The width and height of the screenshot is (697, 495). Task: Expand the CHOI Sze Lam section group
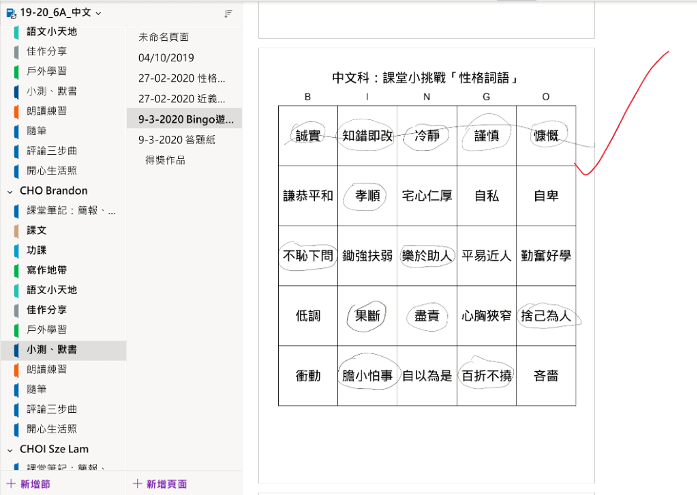[10, 450]
